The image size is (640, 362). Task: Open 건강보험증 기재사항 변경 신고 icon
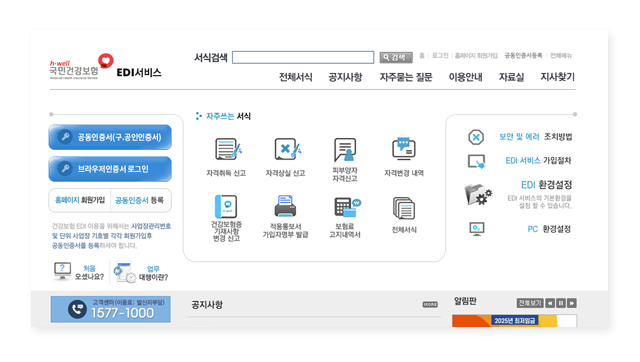pos(226,206)
